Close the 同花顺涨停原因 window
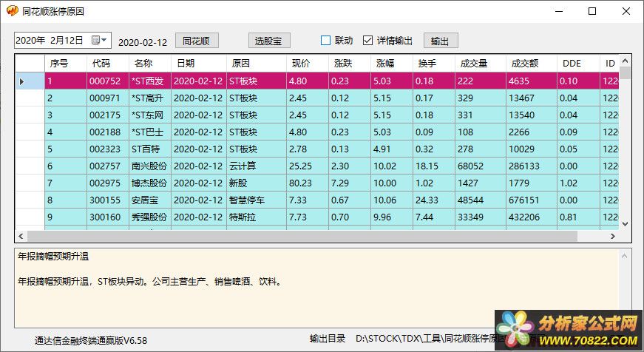Screen dimensions: 644x352 [626, 11]
